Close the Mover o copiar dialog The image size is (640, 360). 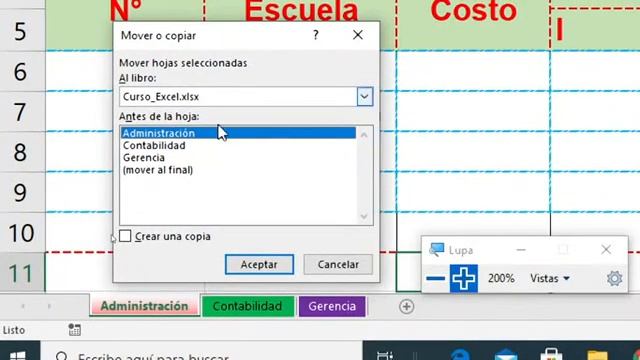pyautogui.click(x=358, y=36)
